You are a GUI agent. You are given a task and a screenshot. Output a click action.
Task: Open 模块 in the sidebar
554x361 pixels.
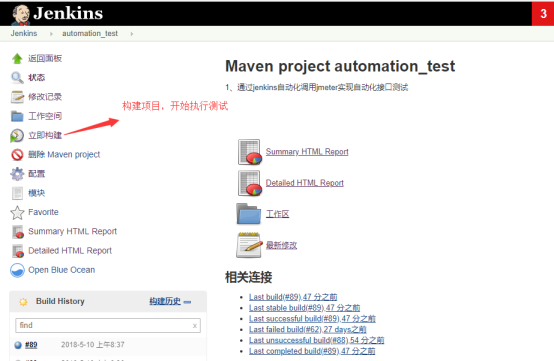coord(36,193)
